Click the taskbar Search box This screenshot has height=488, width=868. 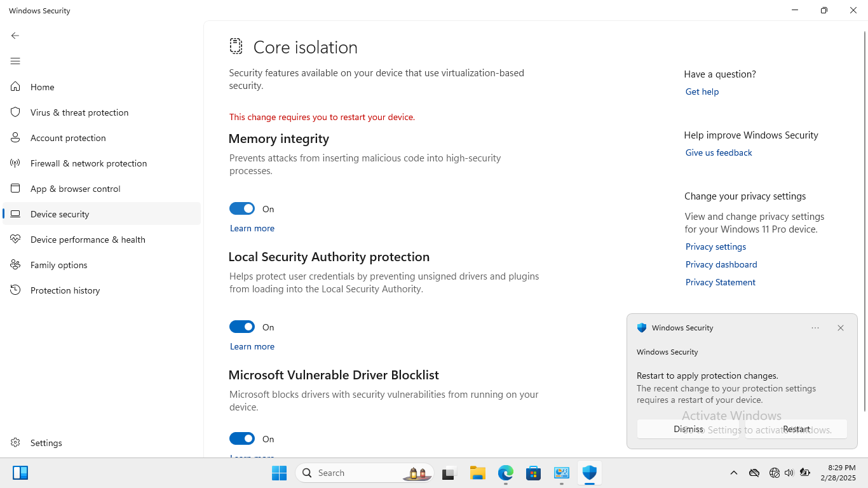[356, 473]
